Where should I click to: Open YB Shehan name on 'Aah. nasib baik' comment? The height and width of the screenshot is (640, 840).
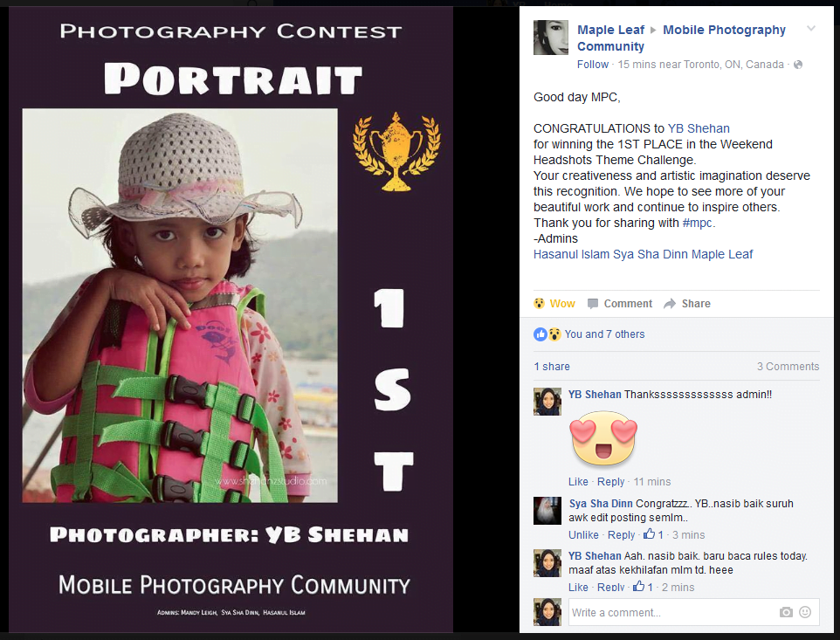[595, 556]
